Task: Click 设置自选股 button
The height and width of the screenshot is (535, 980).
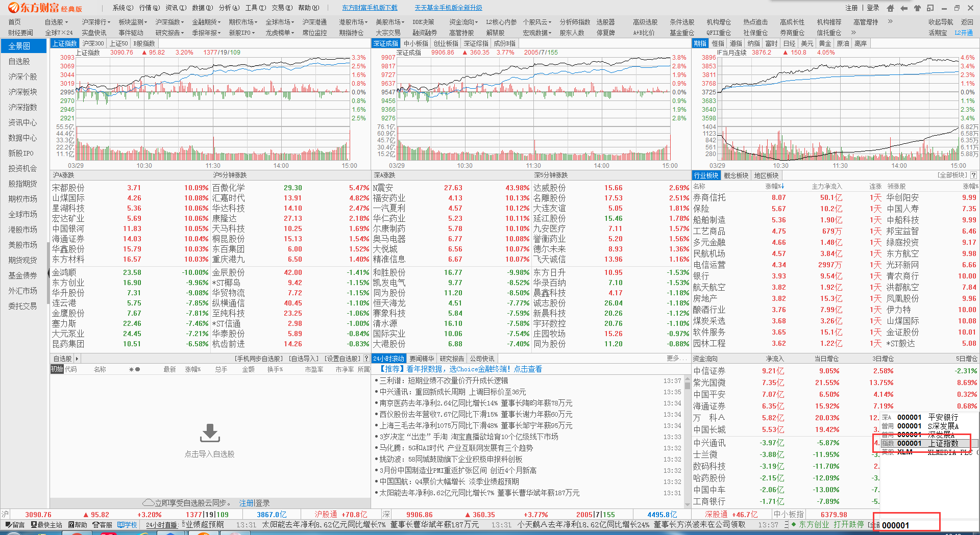Action: pos(342,359)
